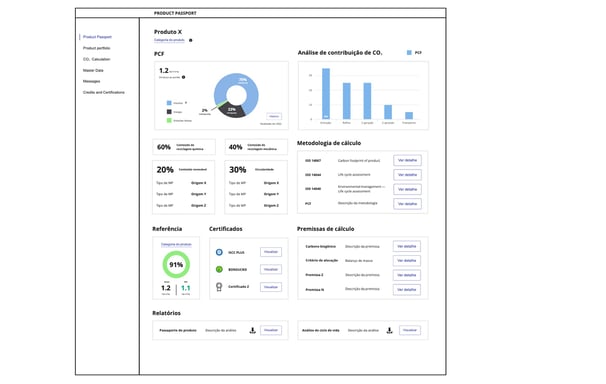Click the green certificate icon in the second row
This screenshot has height=384, width=606.
219,269
